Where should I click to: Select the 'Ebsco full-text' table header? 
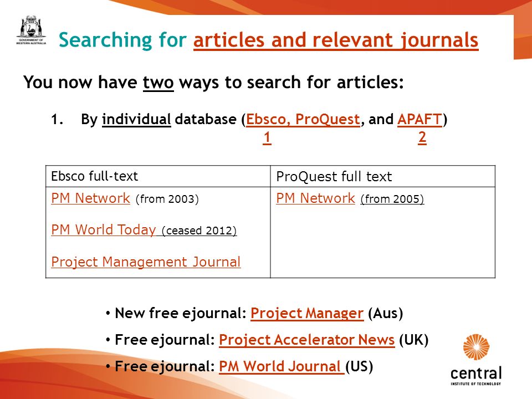click(95, 176)
